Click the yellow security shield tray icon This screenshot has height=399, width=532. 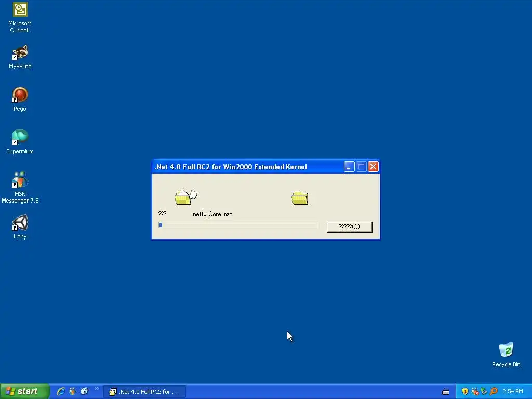tap(465, 391)
